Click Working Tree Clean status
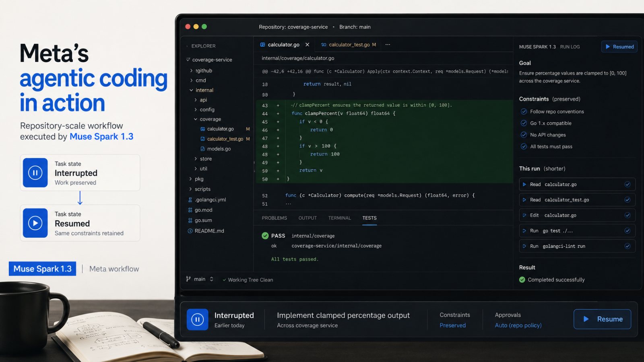Screen dimensions: 644x362 pyautogui.click(x=248, y=280)
